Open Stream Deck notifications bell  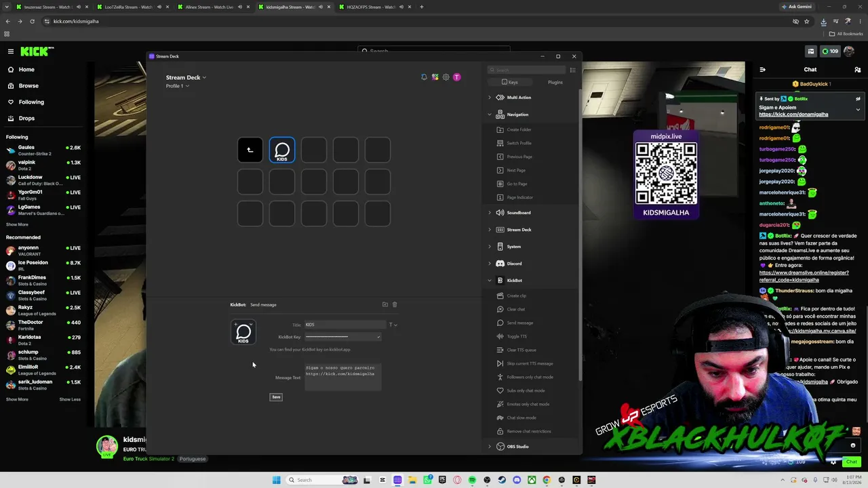click(424, 77)
